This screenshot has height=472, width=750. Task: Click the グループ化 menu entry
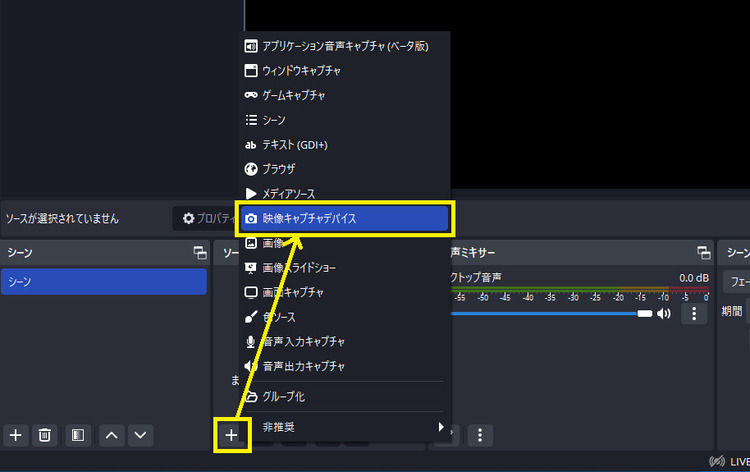pos(344,396)
